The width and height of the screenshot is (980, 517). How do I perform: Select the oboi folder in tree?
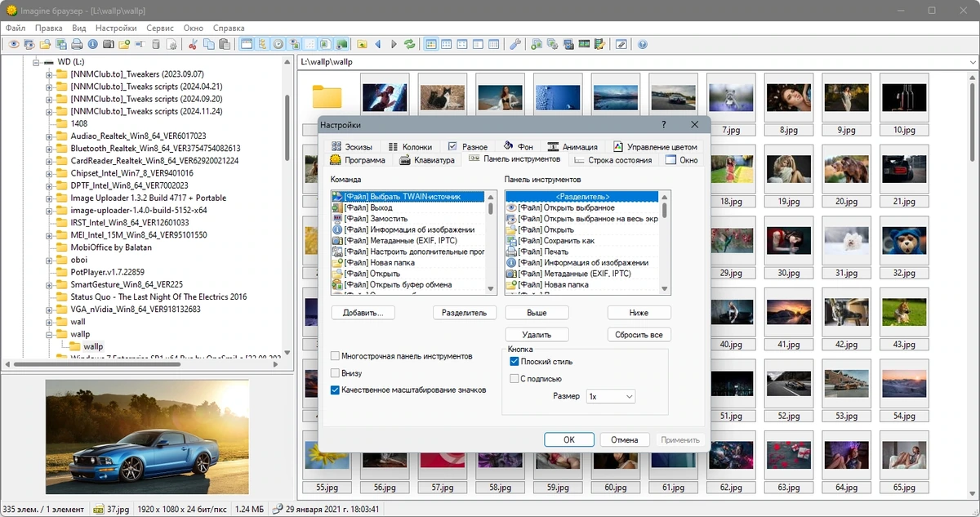78,260
